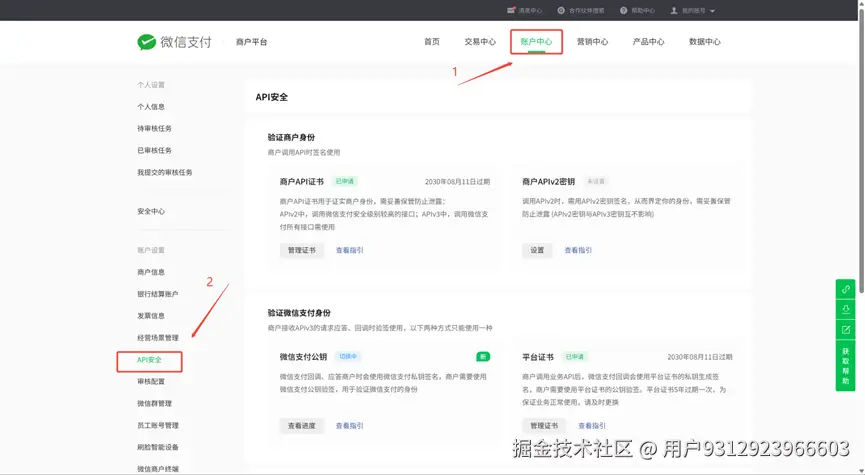Open the 数据中心 tab
The image size is (865, 475).
[x=705, y=41]
